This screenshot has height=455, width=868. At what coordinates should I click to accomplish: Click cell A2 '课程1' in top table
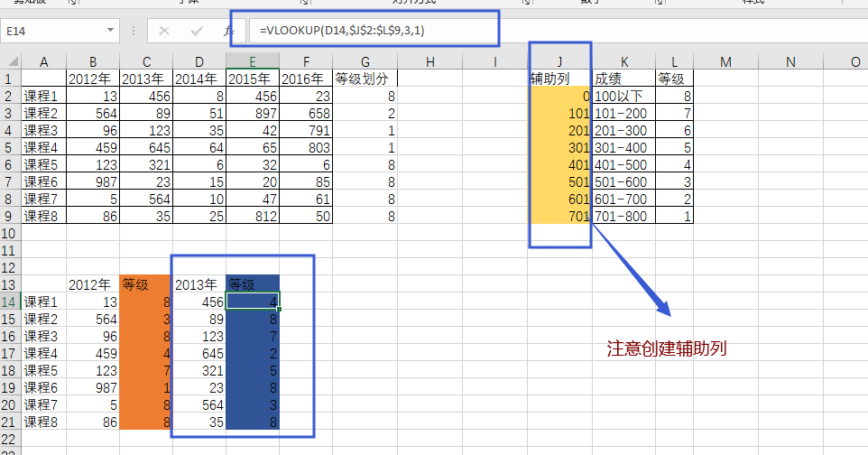tap(43, 96)
